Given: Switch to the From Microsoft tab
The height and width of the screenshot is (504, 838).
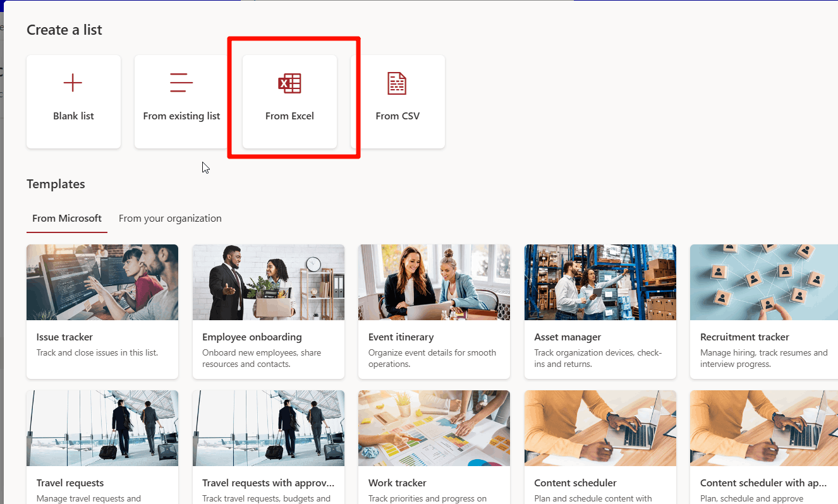Looking at the screenshot, I should point(67,219).
